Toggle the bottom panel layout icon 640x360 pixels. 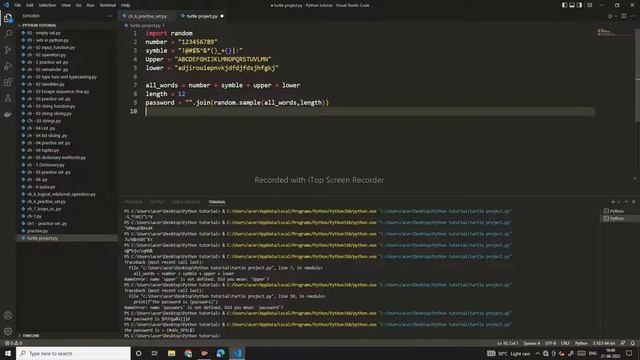click(572, 5)
